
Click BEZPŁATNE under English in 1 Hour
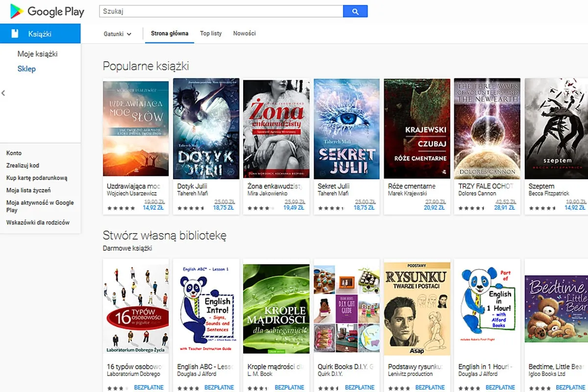point(500,388)
